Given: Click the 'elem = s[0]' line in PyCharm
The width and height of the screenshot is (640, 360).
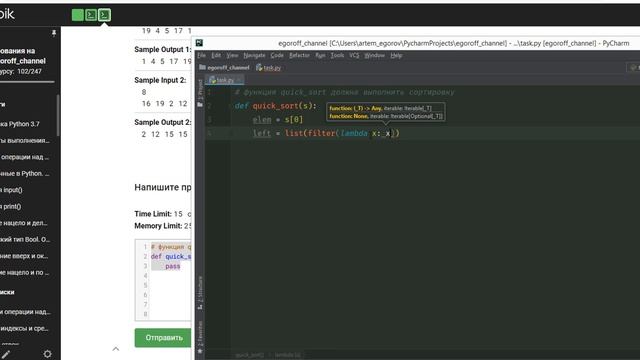Looking at the screenshot, I should click(278, 120).
